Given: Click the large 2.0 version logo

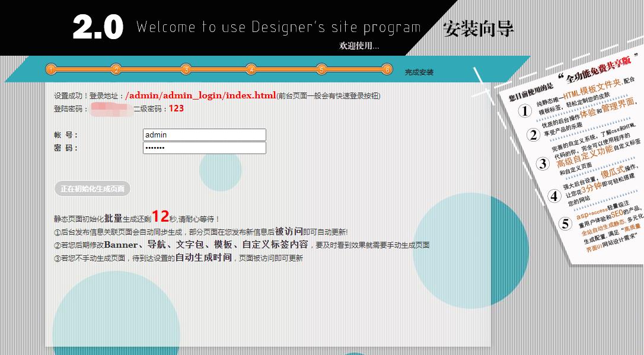Looking at the screenshot, I should [98, 27].
